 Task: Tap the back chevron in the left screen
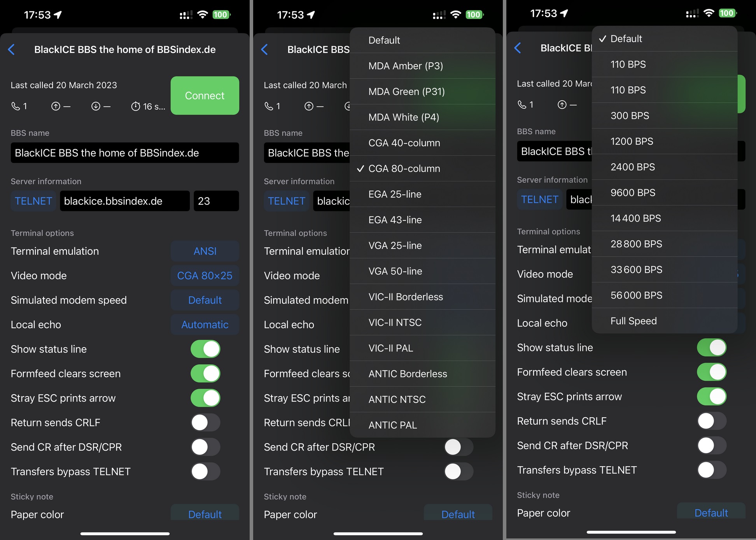click(x=12, y=49)
